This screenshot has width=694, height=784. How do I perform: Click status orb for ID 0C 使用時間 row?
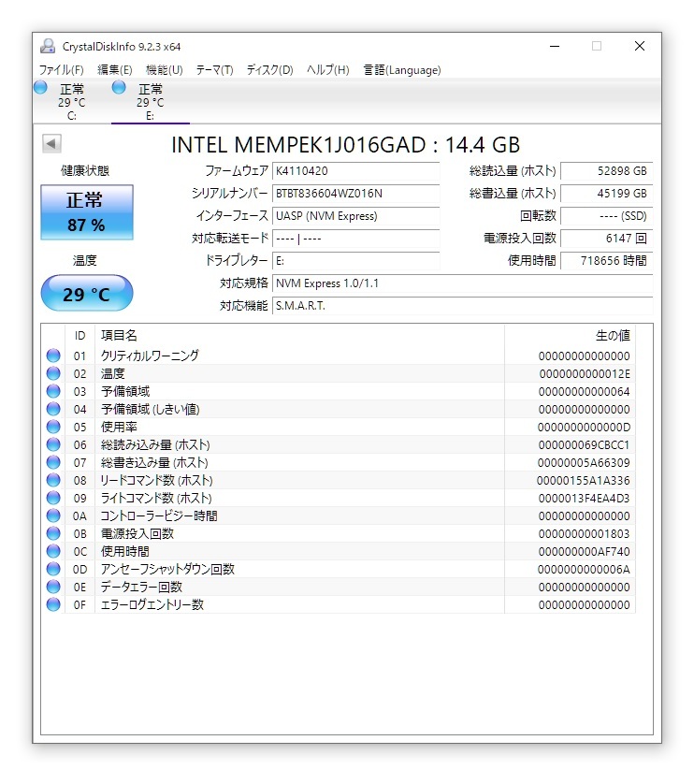pyautogui.click(x=53, y=551)
